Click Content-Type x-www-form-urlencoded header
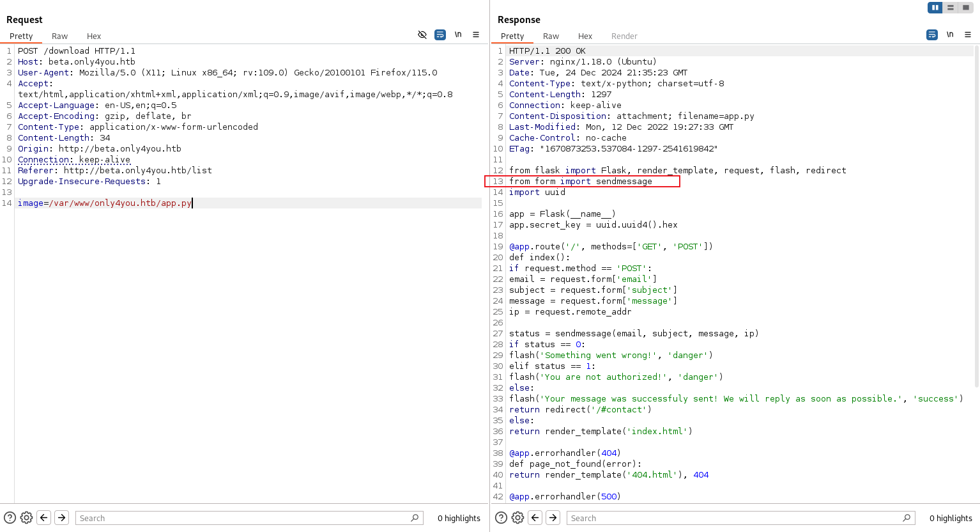The height and width of the screenshot is (532, 980). point(138,127)
